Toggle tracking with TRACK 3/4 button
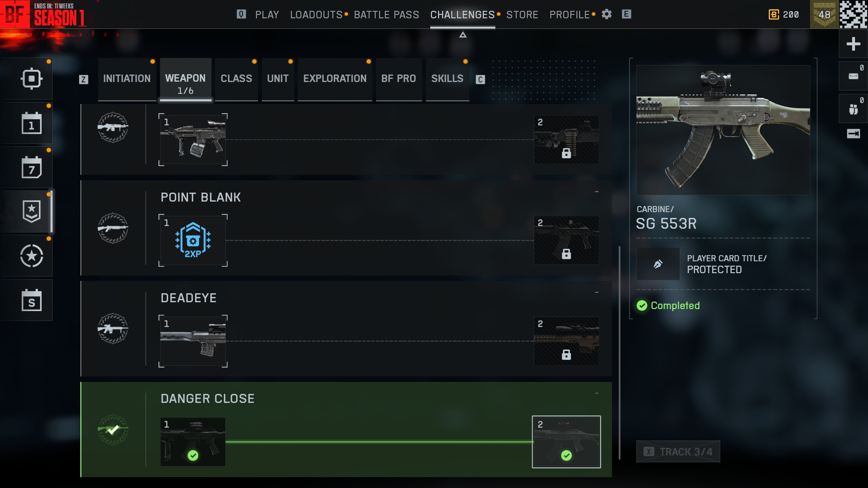868x488 pixels. click(x=678, y=451)
